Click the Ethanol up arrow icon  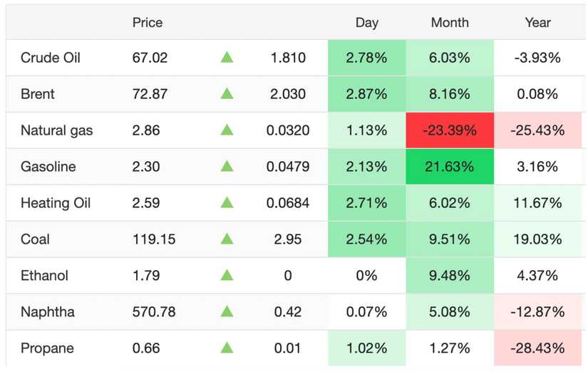(227, 276)
